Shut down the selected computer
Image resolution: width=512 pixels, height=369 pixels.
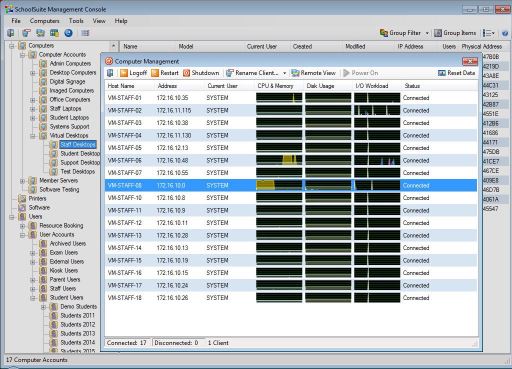click(201, 73)
